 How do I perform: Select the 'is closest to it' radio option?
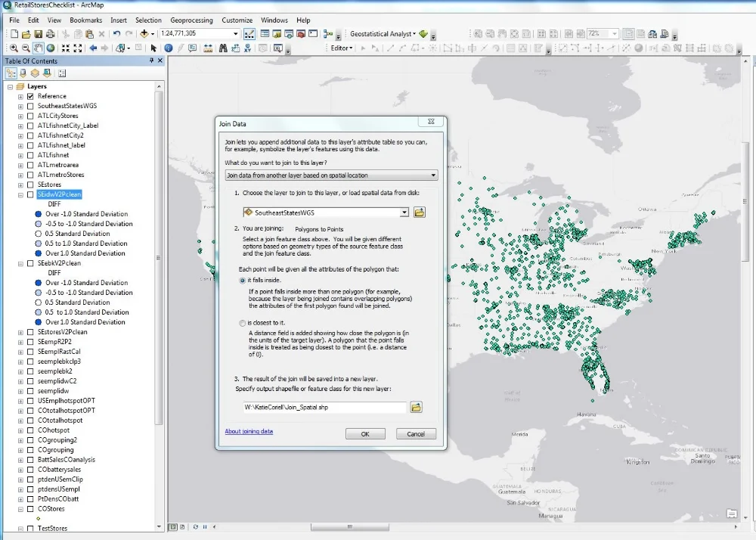tap(243, 323)
